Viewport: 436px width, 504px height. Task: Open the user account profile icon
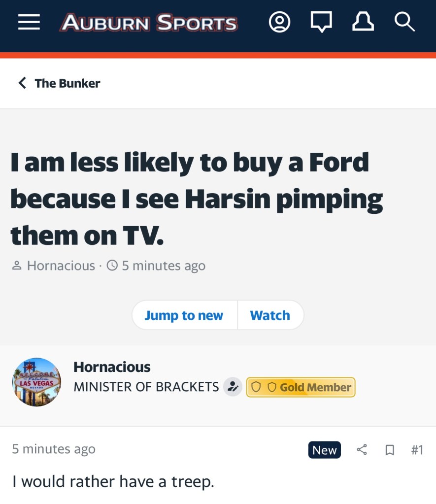(279, 22)
